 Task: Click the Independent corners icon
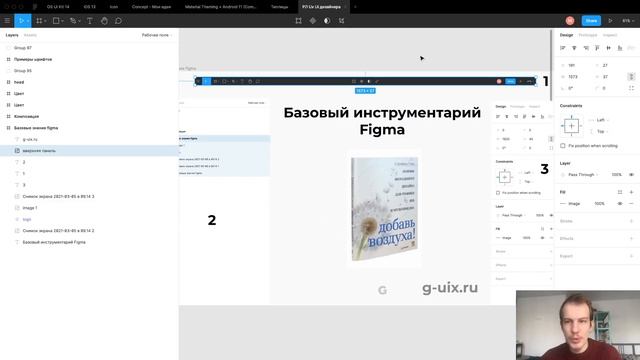pos(631,88)
